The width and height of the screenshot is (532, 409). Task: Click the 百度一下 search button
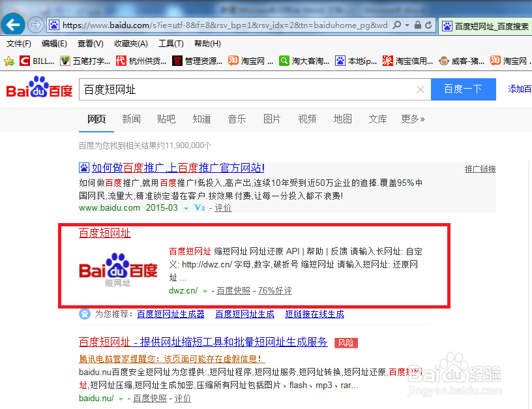click(x=463, y=89)
